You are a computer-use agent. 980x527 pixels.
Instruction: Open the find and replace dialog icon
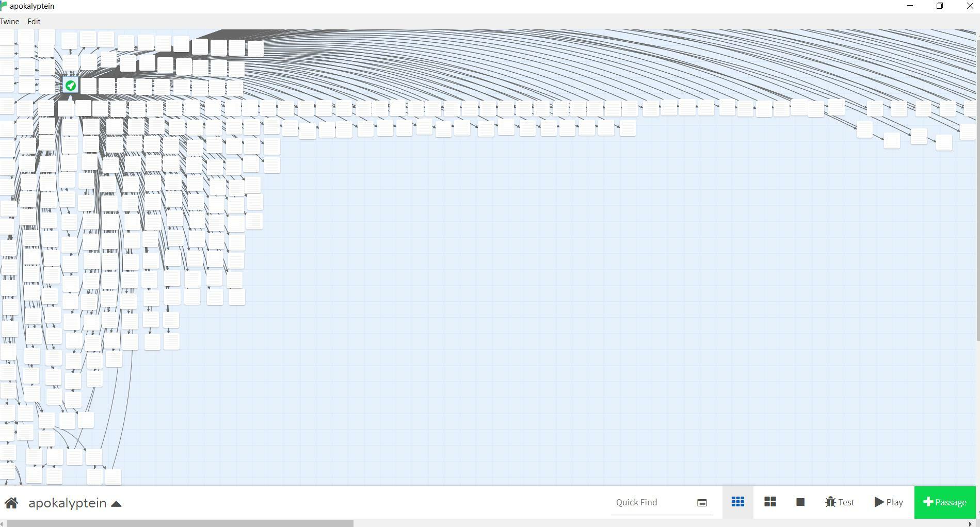pos(702,503)
